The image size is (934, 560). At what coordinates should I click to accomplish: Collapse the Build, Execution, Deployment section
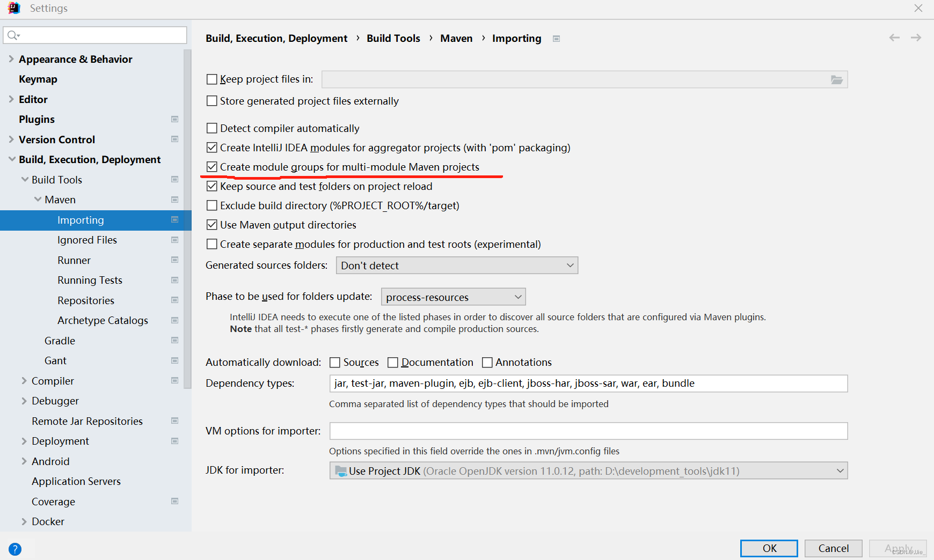tap(11, 159)
